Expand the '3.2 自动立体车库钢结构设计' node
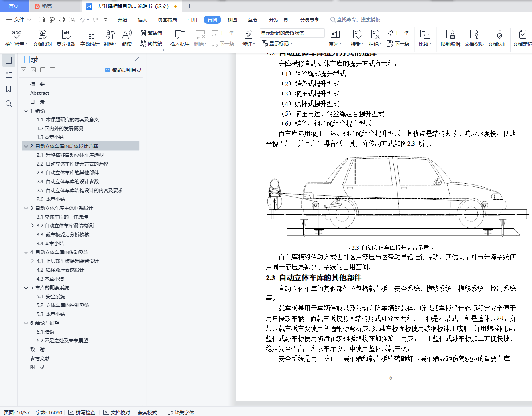The height and width of the screenshot is (416, 532). pyautogui.click(x=33, y=226)
